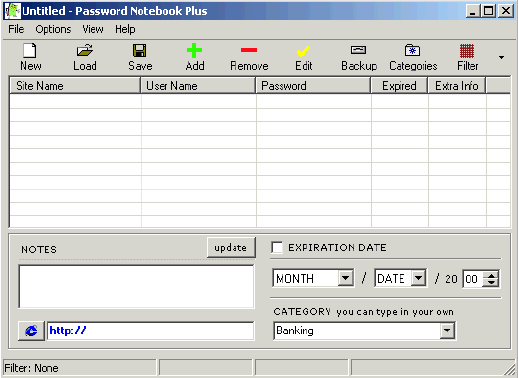
Task: Sort by Expired column header
Action: coord(399,86)
